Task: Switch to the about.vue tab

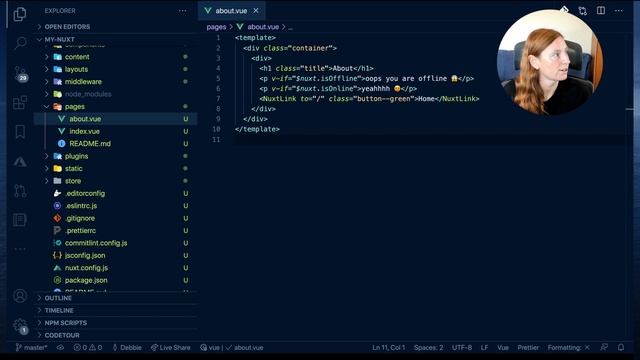Action: [x=231, y=11]
